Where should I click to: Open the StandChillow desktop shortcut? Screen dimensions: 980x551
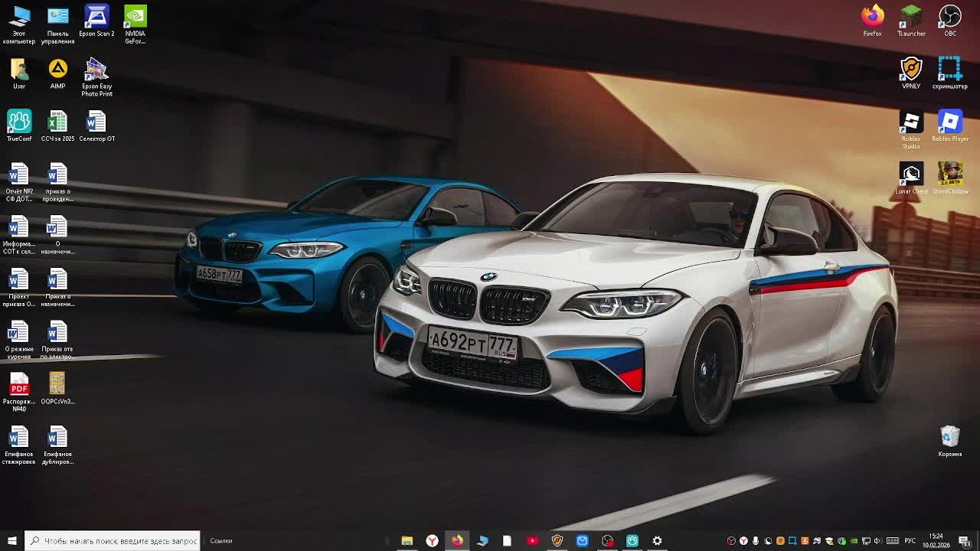(950, 178)
